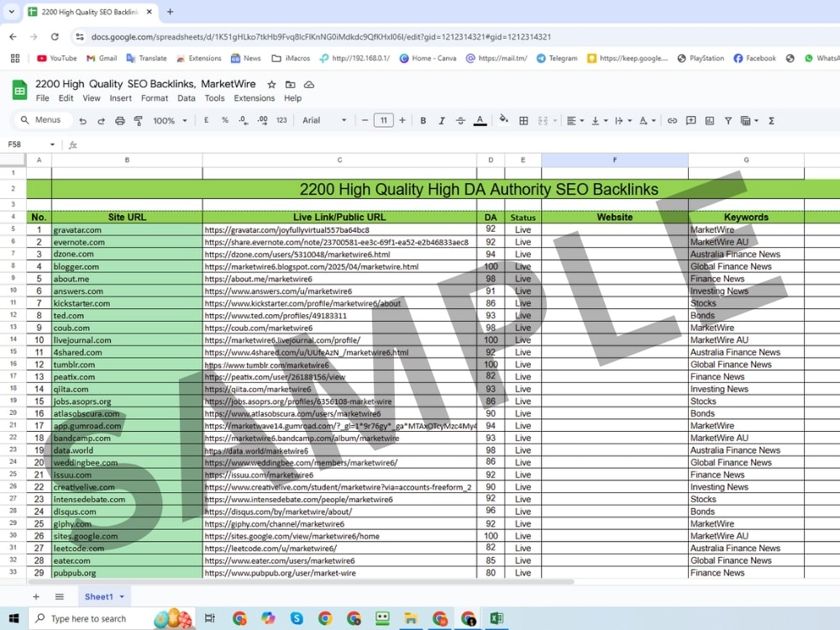Format as percent
Image resolution: width=840 pixels, height=630 pixels.
point(225,120)
